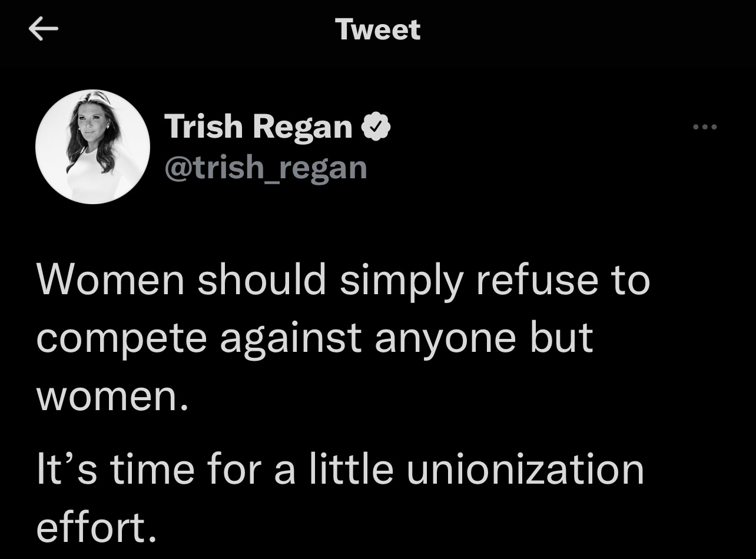Tap the word "effort." ending the tweet
Viewport: 756px width, 559px height.
pos(97,527)
